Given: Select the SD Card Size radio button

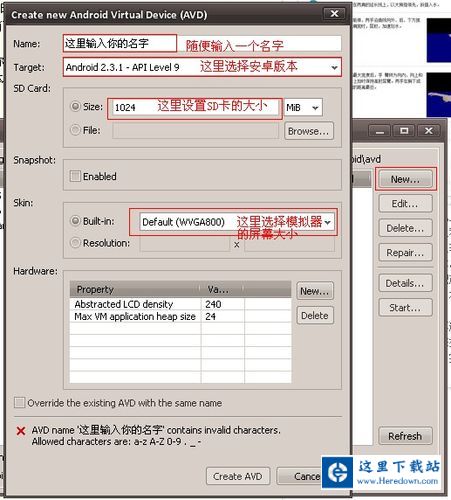Looking at the screenshot, I should coord(76,106).
